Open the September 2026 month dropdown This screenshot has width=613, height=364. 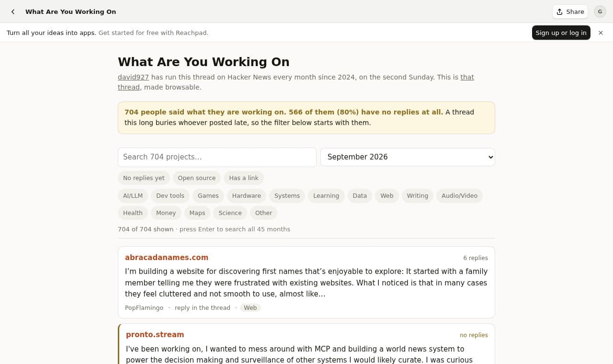click(408, 157)
